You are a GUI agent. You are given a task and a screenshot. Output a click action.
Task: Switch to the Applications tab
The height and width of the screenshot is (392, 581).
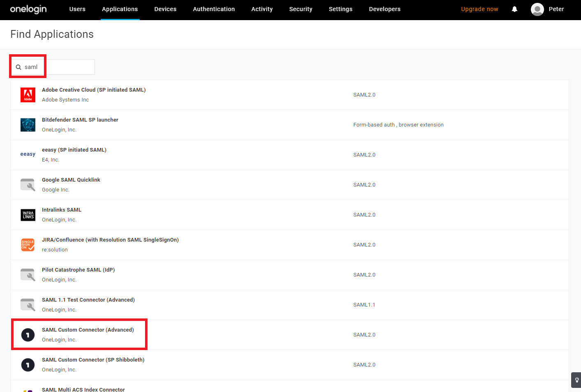click(120, 9)
